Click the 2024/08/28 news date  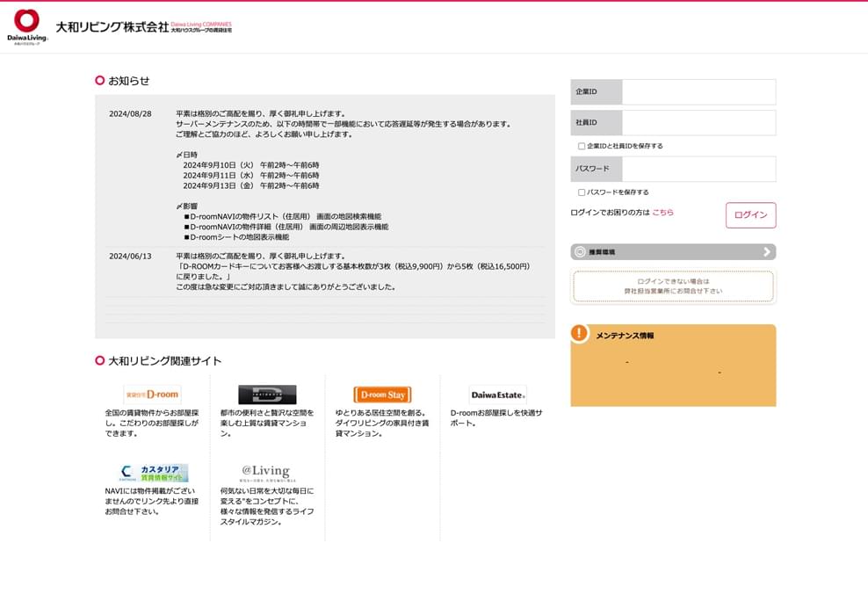[x=130, y=113]
